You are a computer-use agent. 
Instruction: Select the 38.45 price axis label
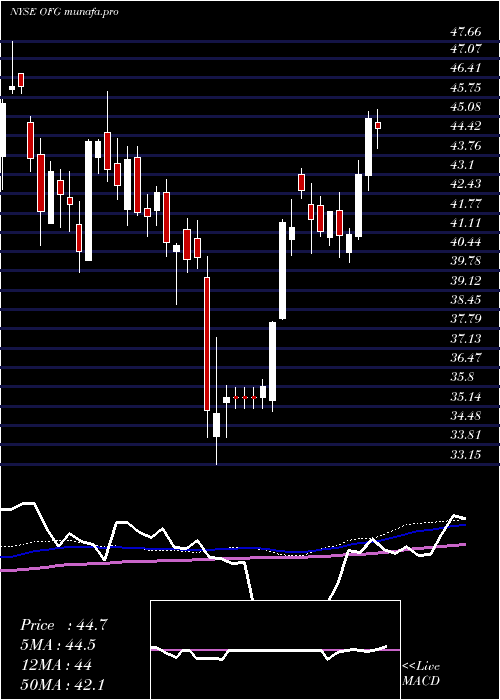click(466, 300)
